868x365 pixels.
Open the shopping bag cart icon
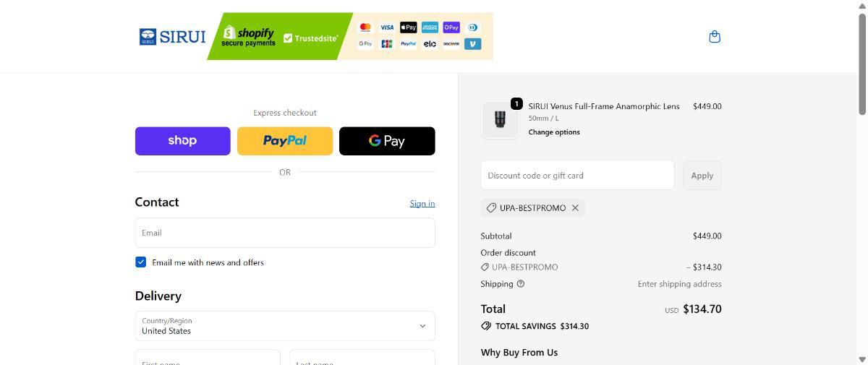click(715, 37)
